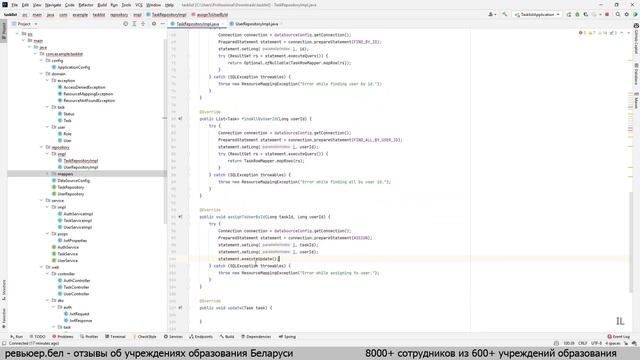
Task: Collapse the config package folder
Action: pyautogui.click(x=42, y=60)
